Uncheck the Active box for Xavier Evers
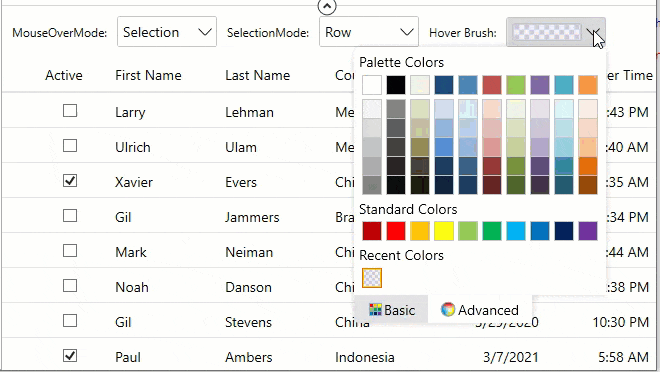Image resolution: width=660 pixels, height=372 pixels. point(70,181)
